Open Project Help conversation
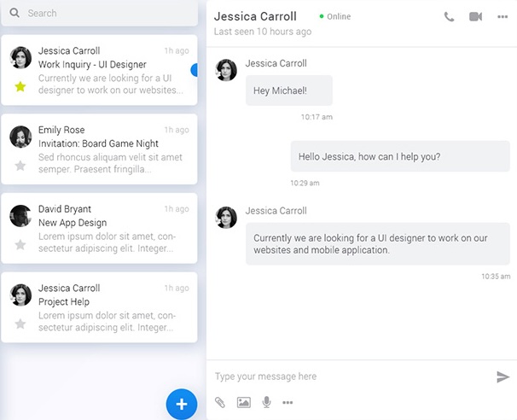Viewport: 517px width, 420px height. point(99,307)
